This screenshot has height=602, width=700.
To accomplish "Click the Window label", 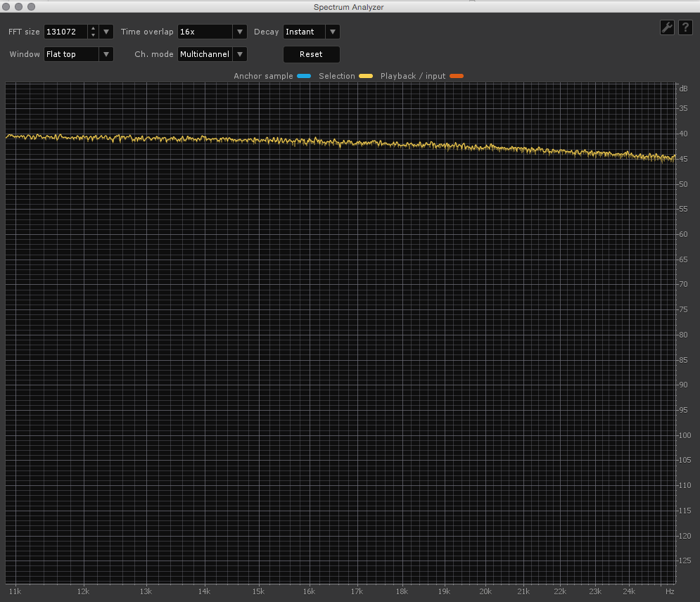I will pos(25,54).
